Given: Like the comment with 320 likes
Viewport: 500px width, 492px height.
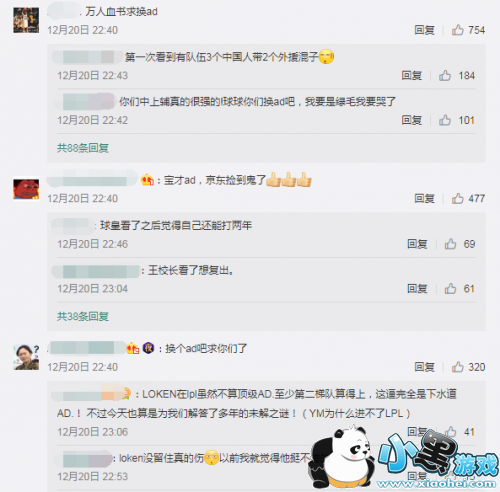Looking at the screenshot, I should [458, 367].
